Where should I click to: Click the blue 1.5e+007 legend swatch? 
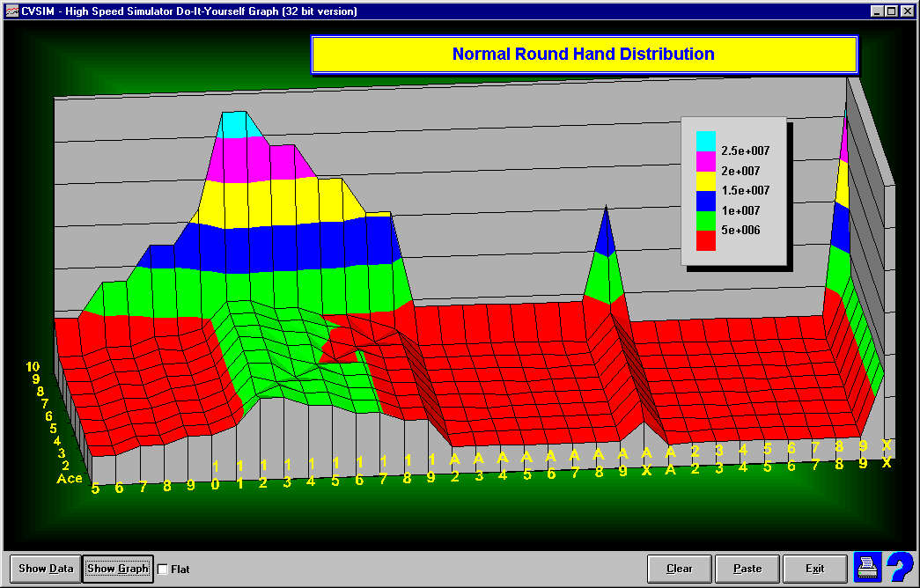pyautogui.click(x=706, y=201)
